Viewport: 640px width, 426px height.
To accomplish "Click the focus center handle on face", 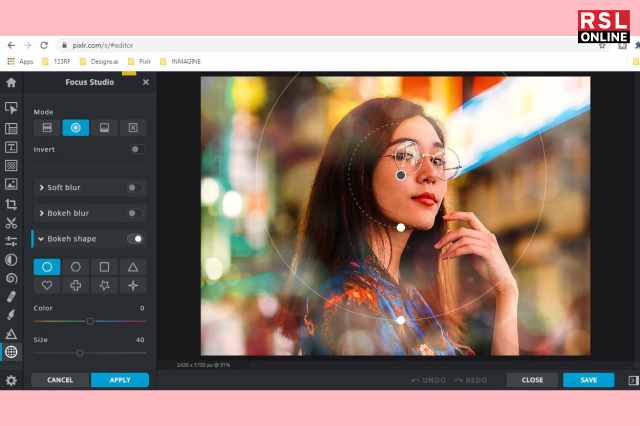I will 401,175.
